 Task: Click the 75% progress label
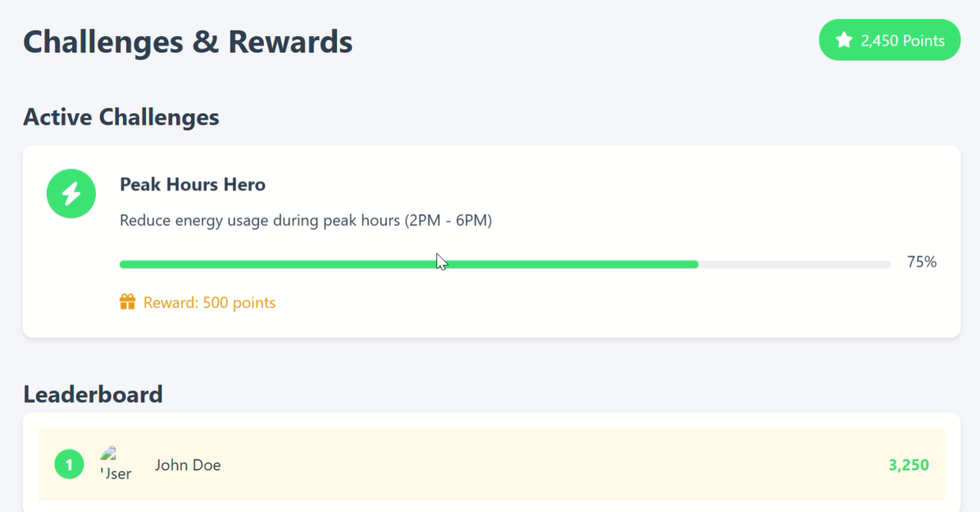point(922,262)
